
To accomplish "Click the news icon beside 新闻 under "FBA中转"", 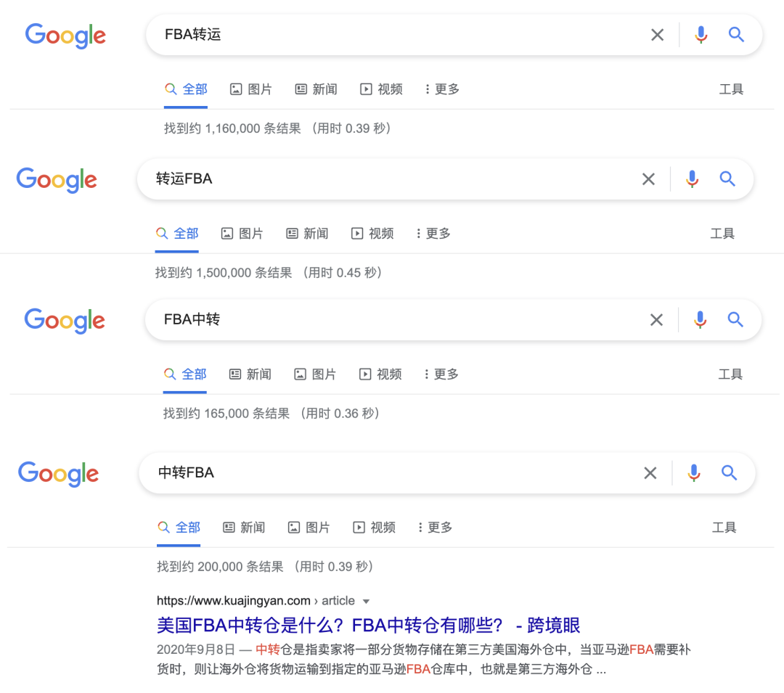I will (x=234, y=374).
